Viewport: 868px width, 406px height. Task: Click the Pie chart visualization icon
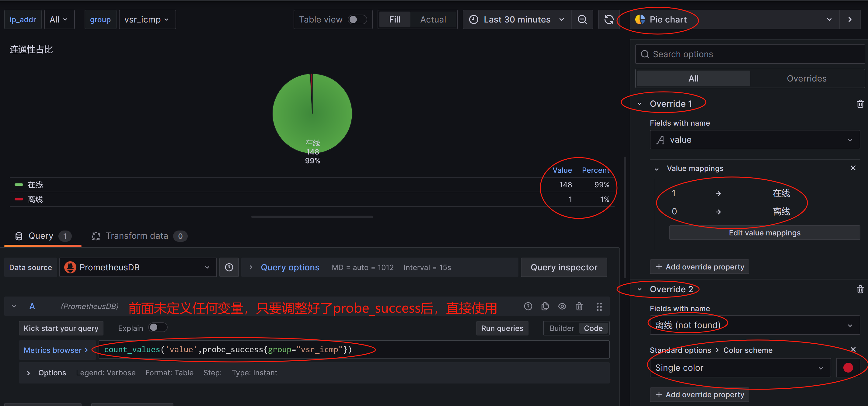640,19
